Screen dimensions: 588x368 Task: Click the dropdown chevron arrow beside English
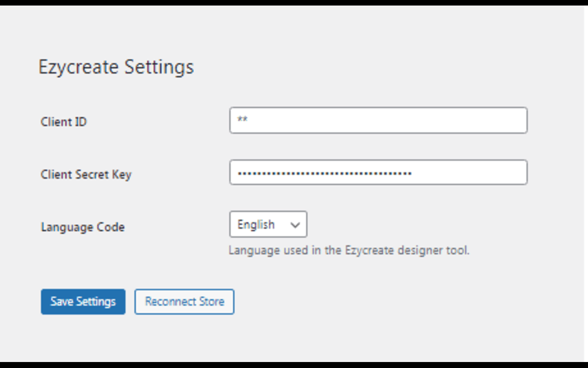coord(295,225)
